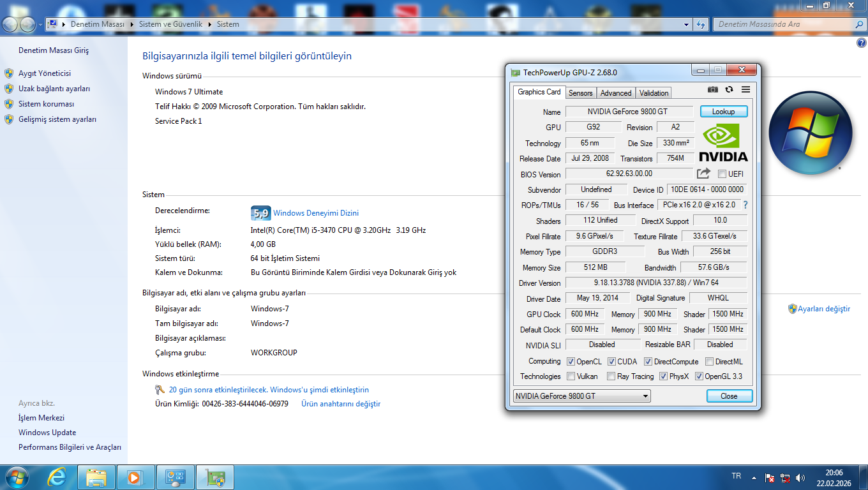
Task: Click the Bus Interface question mark
Action: (x=745, y=205)
